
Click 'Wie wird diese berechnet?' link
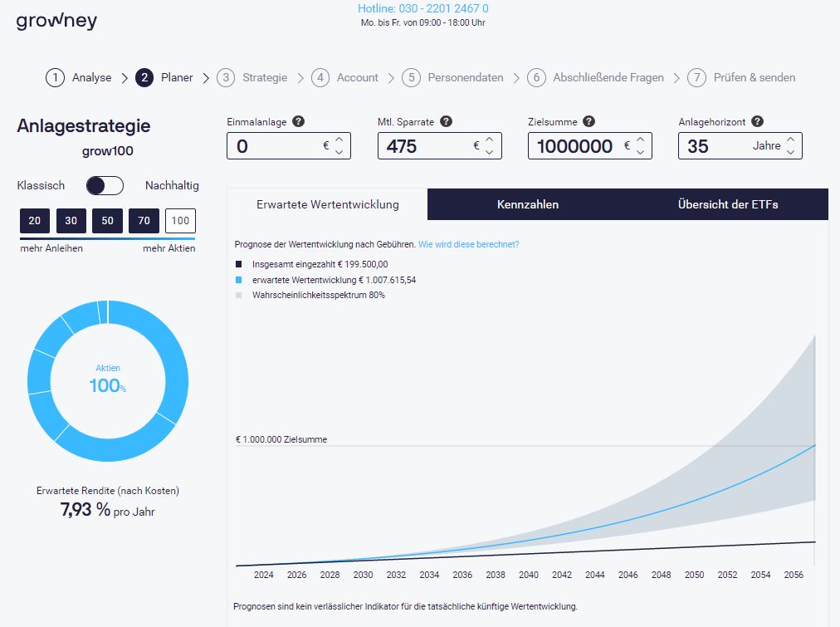[x=468, y=244]
